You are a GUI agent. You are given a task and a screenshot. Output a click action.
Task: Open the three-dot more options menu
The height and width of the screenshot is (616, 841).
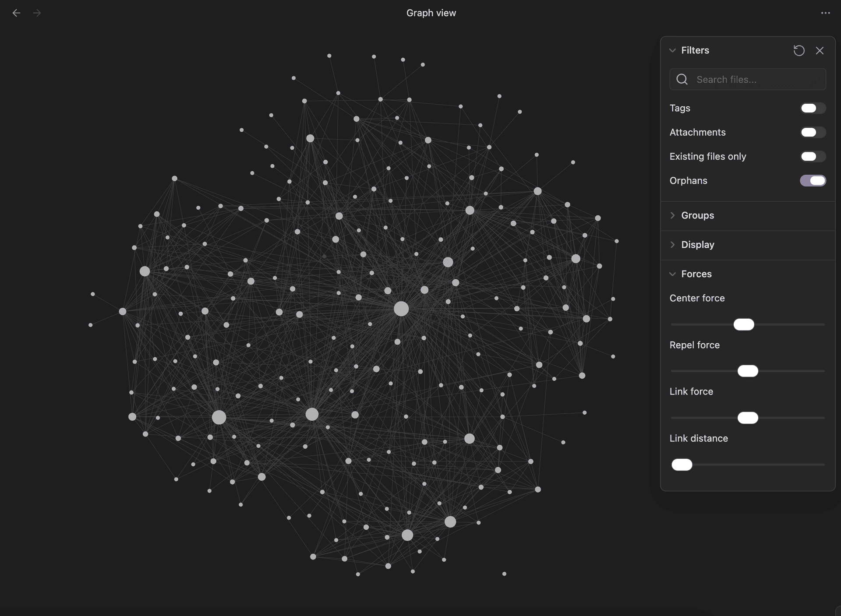[825, 13]
